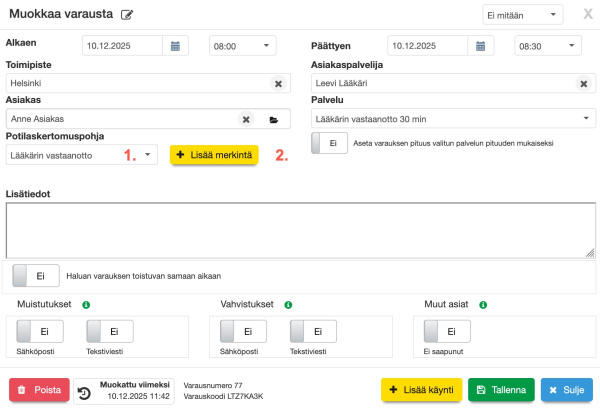Clear the Anne Asiakas customer field

pos(246,120)
